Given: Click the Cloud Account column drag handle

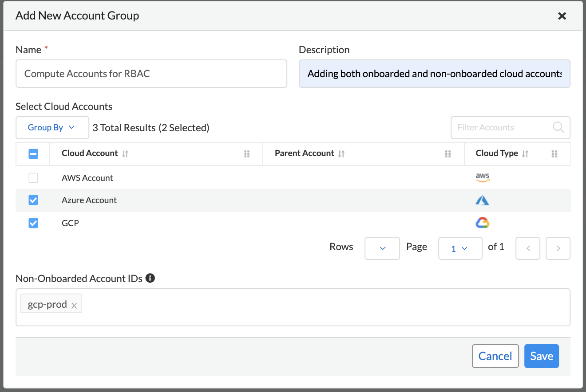Looking at the screenshot, I should coord(247,154).
